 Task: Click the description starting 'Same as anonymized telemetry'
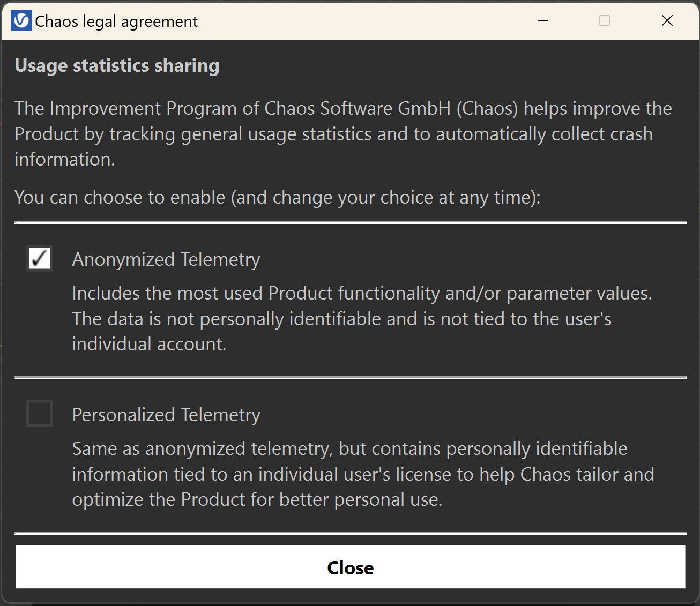[x=363, y=474]
